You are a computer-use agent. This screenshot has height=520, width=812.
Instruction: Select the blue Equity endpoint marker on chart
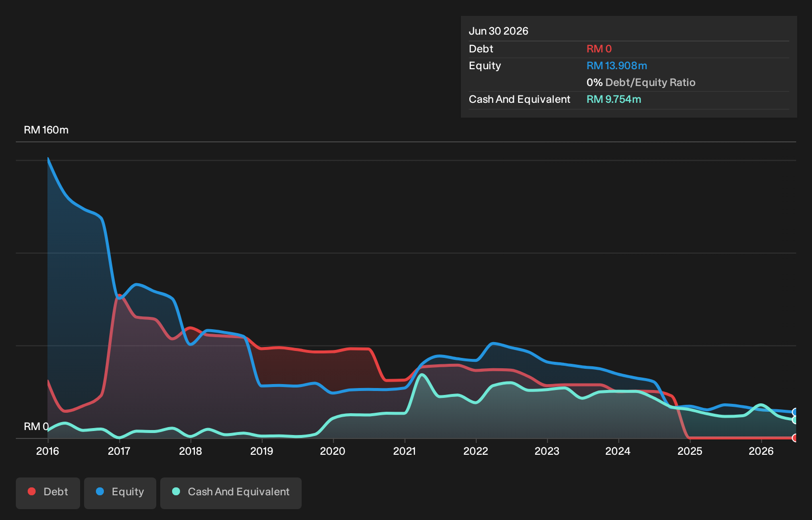[795, 412]
